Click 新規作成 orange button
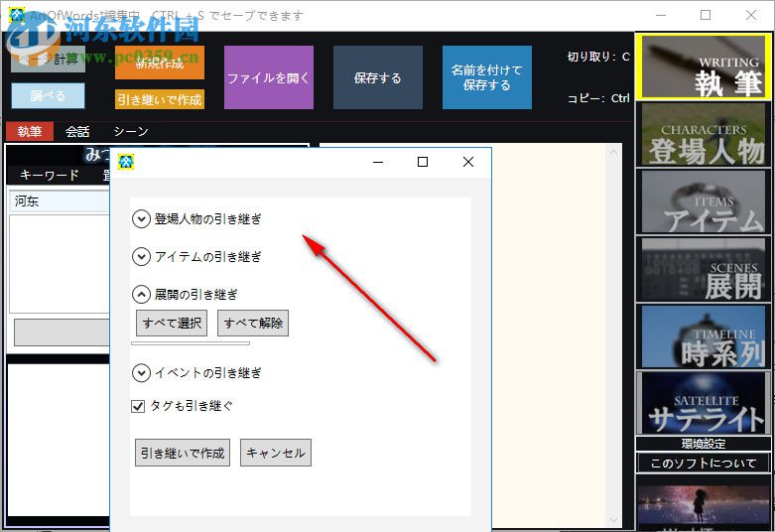The width and height of the screenshot is (775, 532). coord(160,63)
